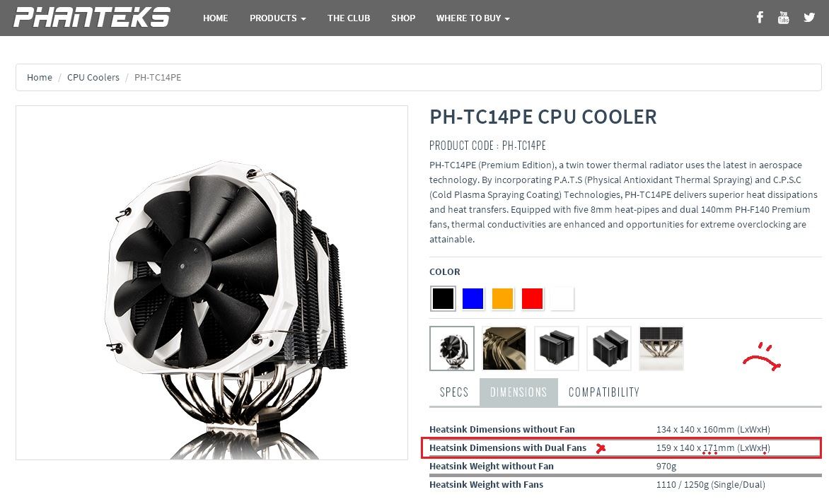The image size is (829, 504).
Task: View the heatsink base bottom thumbnail
Action: 661,348
